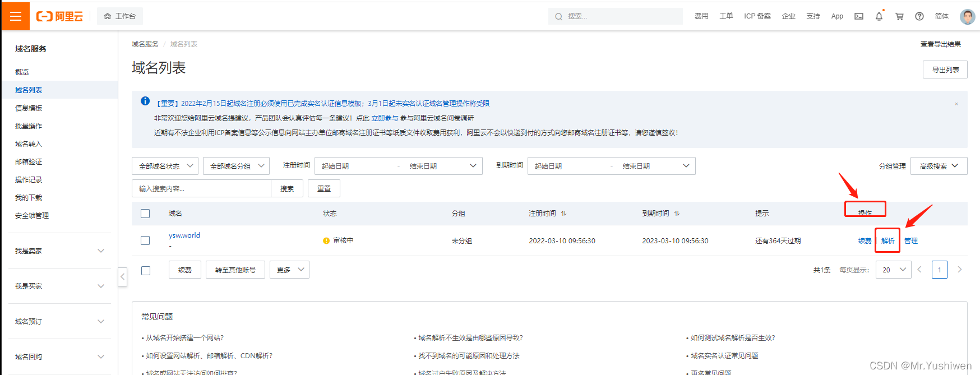This screenshot has height=375, width=980.
Task: Collapse the left sidebar with the arrow handle
Action: click(x=123, y=276)
